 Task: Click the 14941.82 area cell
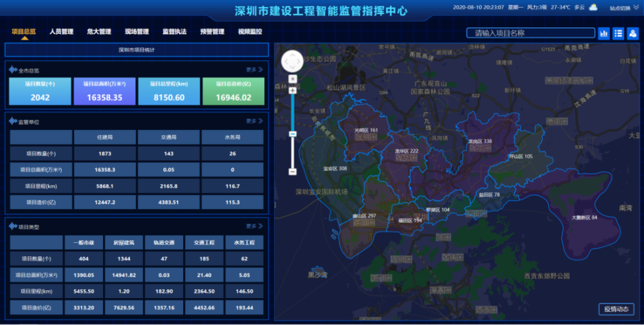pos(124,275)
